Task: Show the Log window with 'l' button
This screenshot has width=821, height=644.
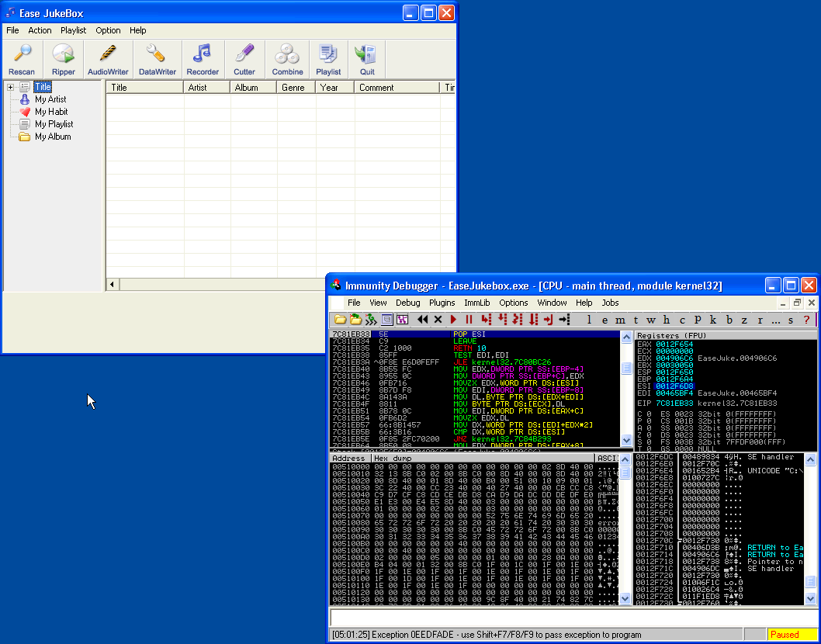Action: pyautogui.click(x=589, y=320)
